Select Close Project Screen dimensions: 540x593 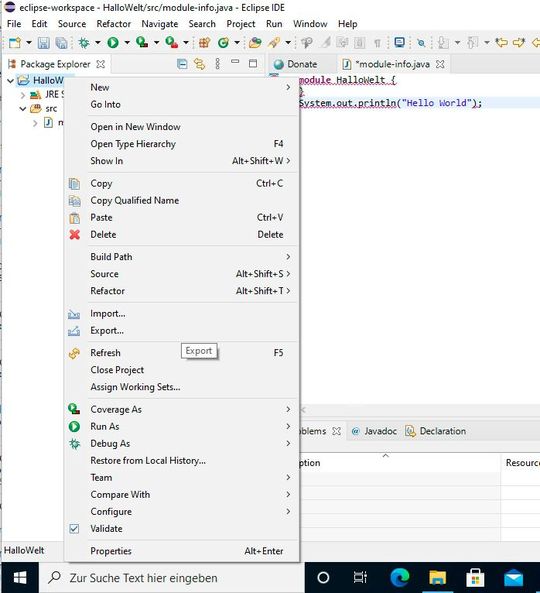[x=182, y=370]
